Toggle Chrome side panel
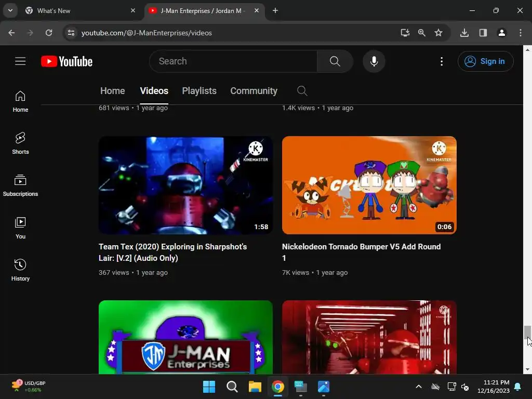Viewport: 532px width, 399px height. (483, 33)
